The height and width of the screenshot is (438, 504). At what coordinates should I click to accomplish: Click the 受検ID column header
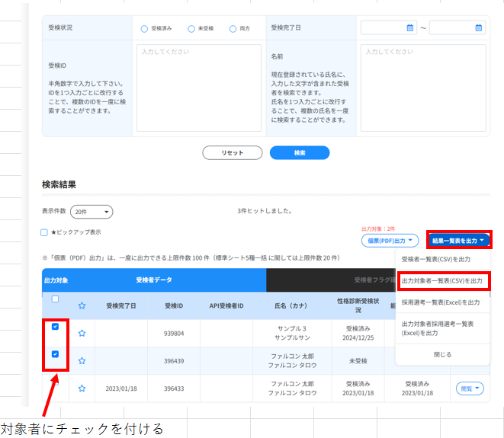coord(174,305)
